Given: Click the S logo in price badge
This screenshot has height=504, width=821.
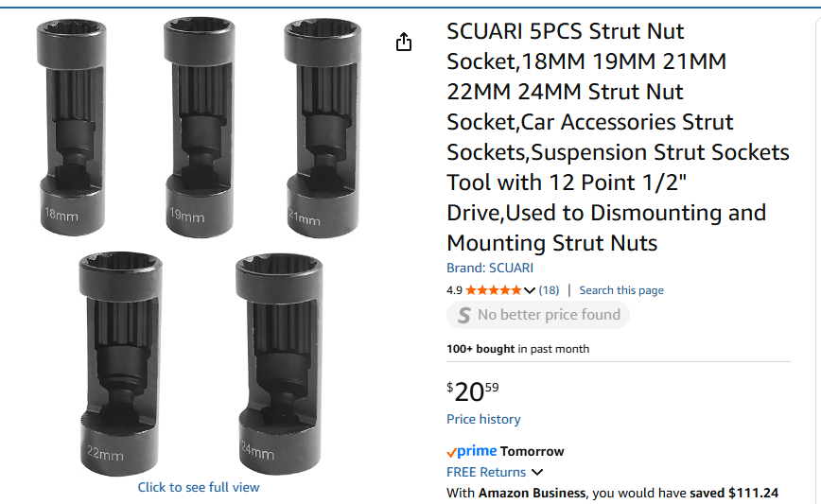Looking at the screenshot, I should [463, 316].
